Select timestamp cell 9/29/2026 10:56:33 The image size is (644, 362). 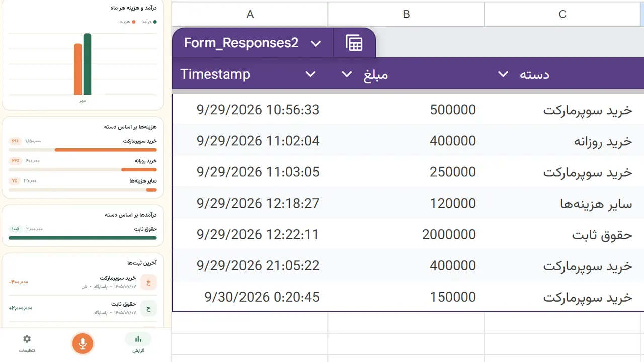tap(250, 110)
